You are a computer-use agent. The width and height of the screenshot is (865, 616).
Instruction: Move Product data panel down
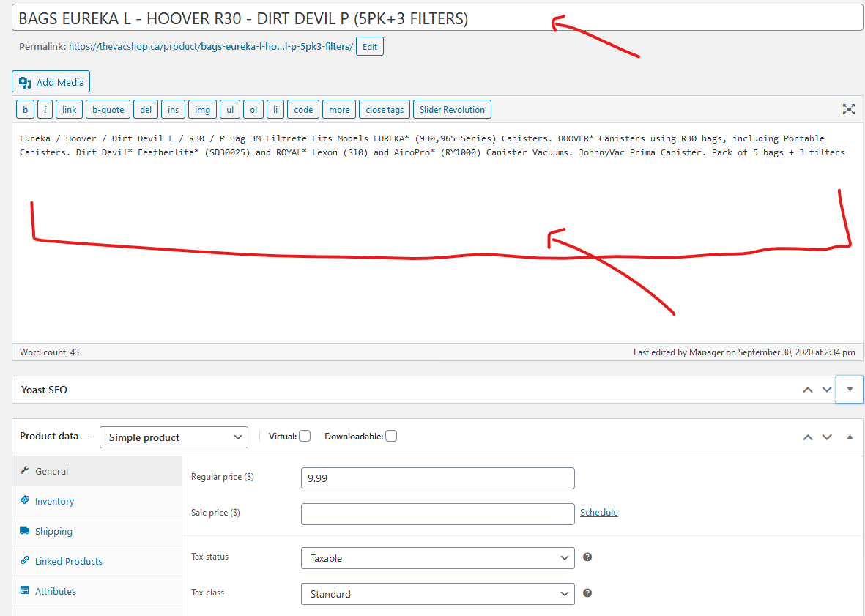click(x=826, y=437)
